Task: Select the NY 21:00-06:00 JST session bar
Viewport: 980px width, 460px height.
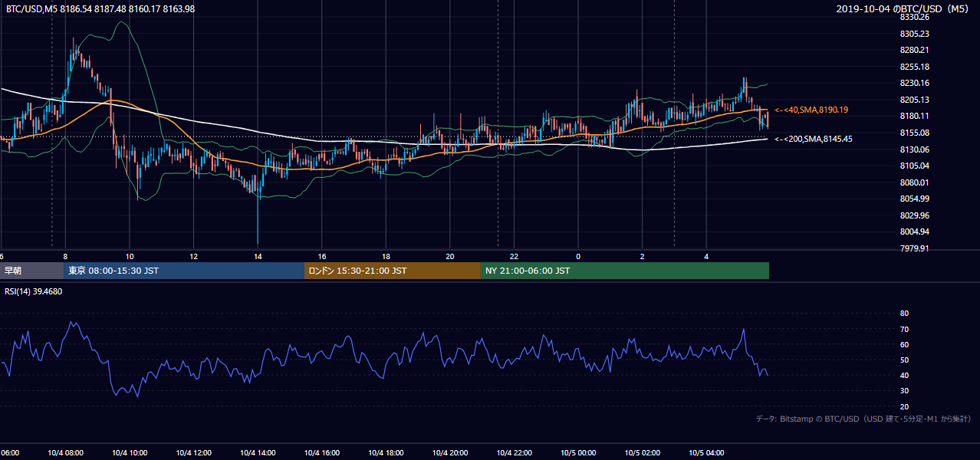Action: pyautogui.click(x=625, y=271)
